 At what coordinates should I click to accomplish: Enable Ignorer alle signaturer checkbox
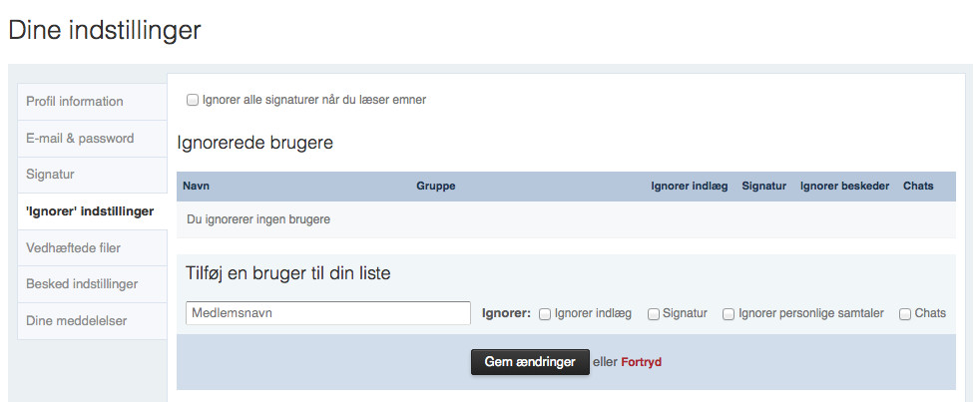click(x=193, y=100)
